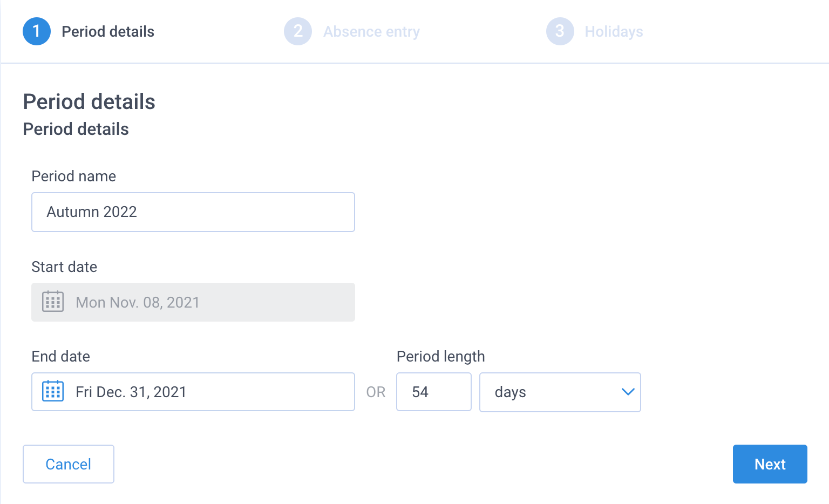
Task: Click the 'Period name' label
Action: coord(74,176)
